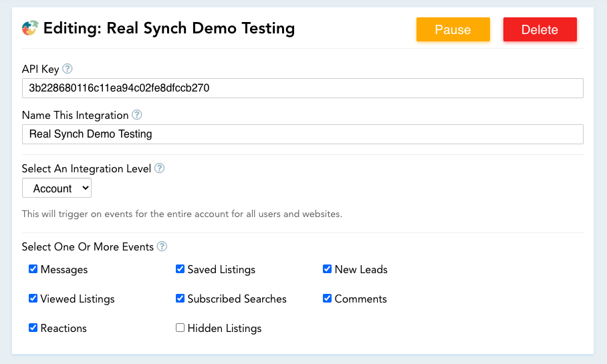Expand the Account integration level dropdown
This screenshot has height=364, width=607.
click(x=57, y=188)
